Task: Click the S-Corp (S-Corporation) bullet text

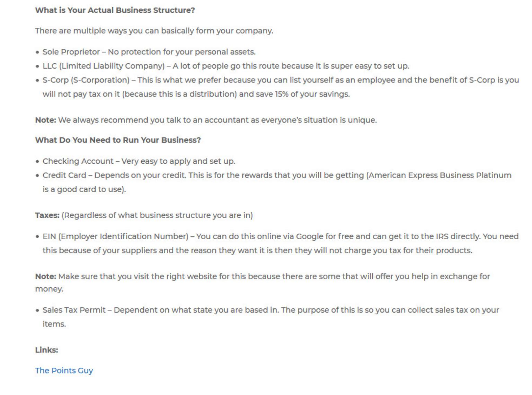Action: tap(281, 87)
